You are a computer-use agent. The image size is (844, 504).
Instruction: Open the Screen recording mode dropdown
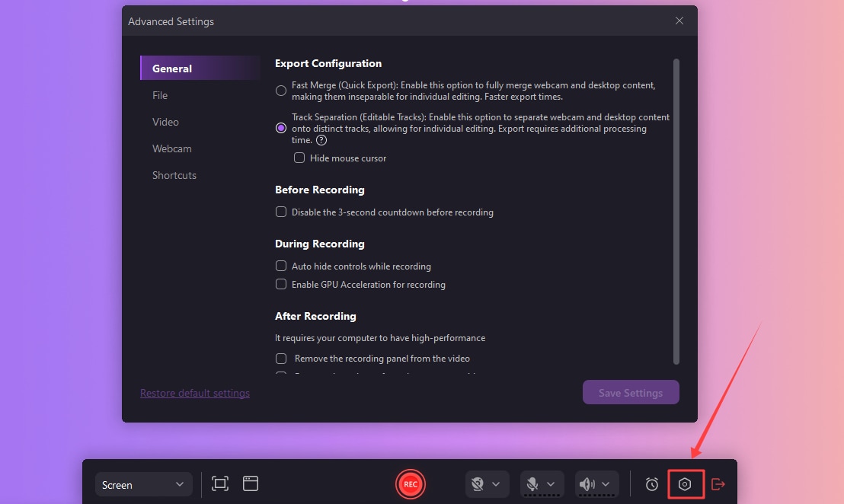(x=143, y=485)
